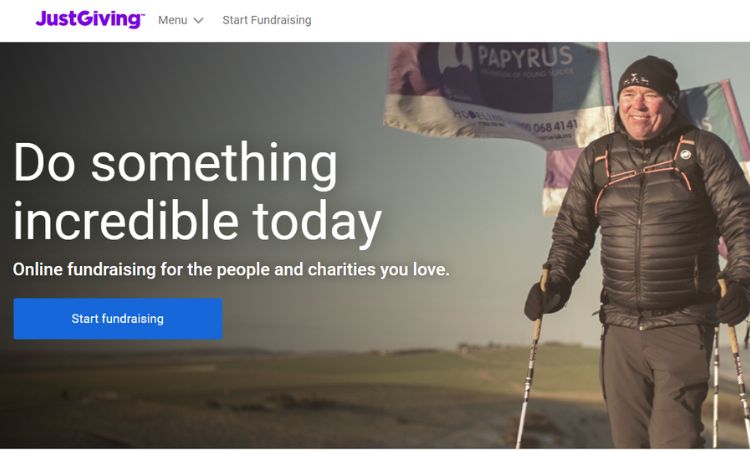Image resolution: width=750 pixels, height=450 pixels.
Task: Click the walking pole in his left-side hand
Action: pos(531,363)
